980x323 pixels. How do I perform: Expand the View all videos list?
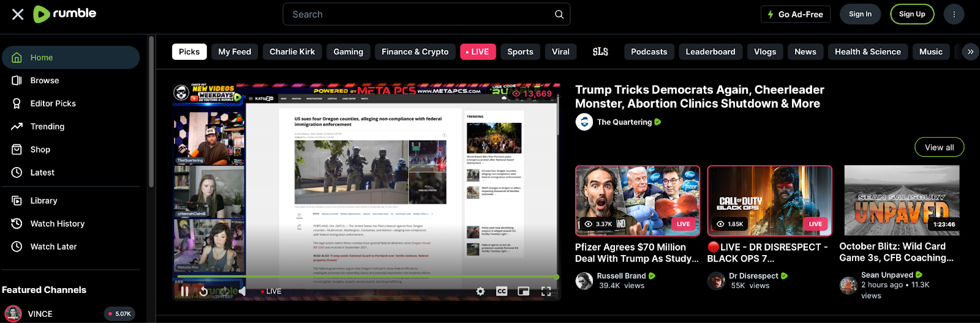[939, 147]
